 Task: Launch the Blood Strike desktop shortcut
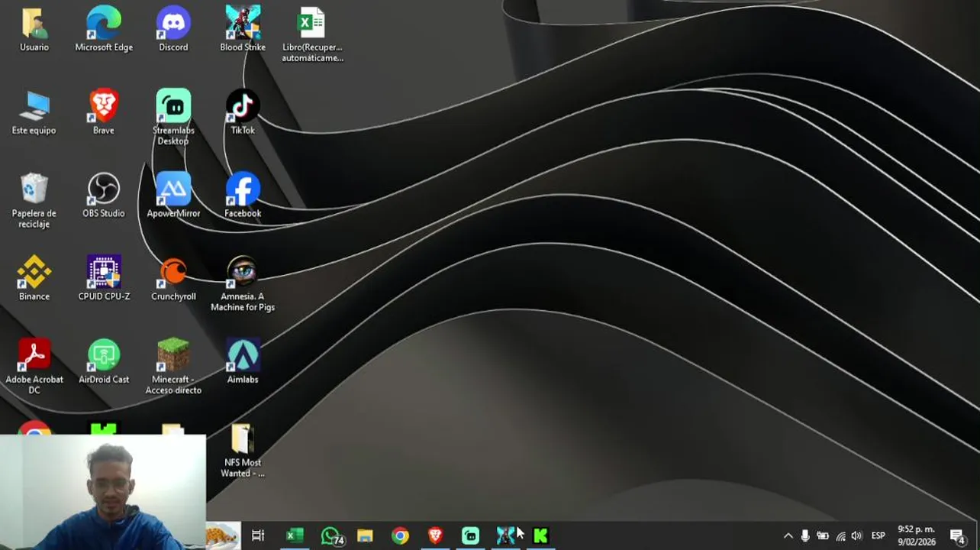pos(243,30)
